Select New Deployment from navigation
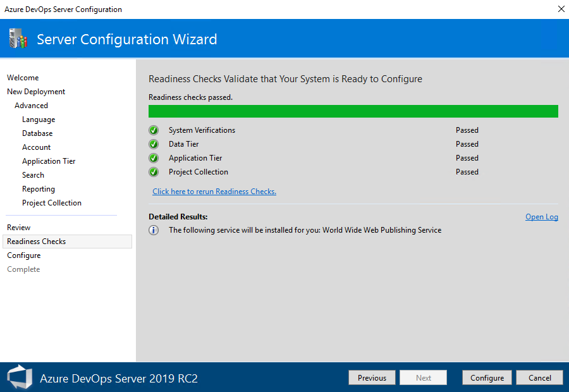 tap(35, 91)
